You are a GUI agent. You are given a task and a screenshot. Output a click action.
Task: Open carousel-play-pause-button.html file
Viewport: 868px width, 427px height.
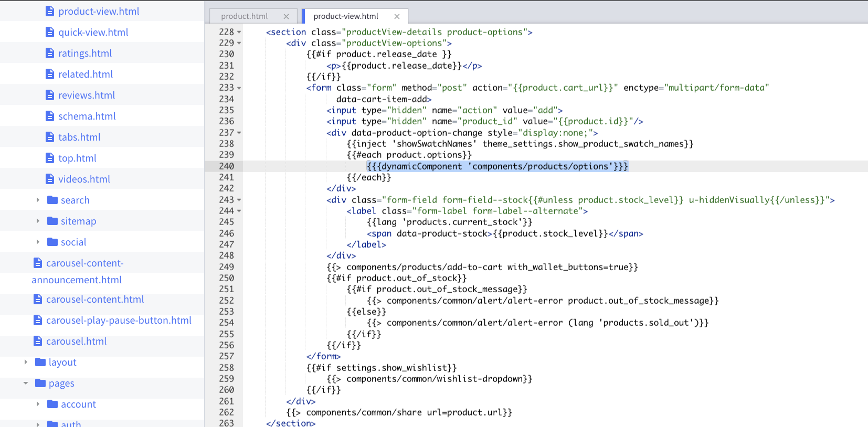[x=119, y=321]
